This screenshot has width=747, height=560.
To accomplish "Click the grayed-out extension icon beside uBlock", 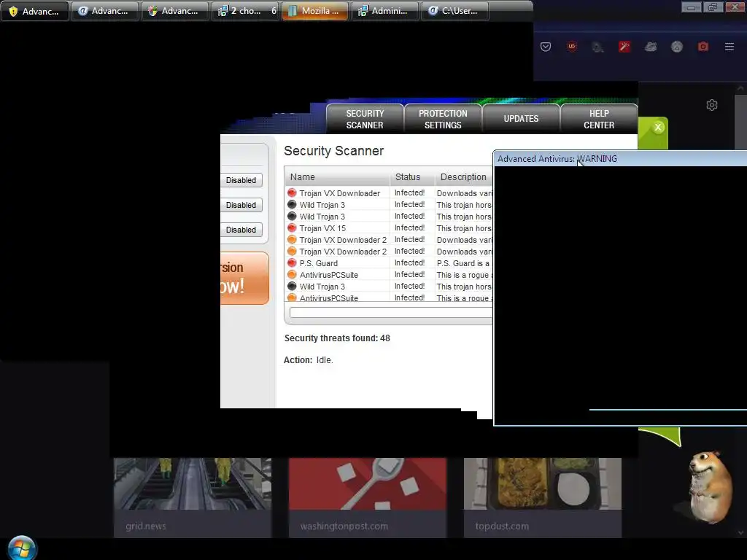I will point(597,47).
